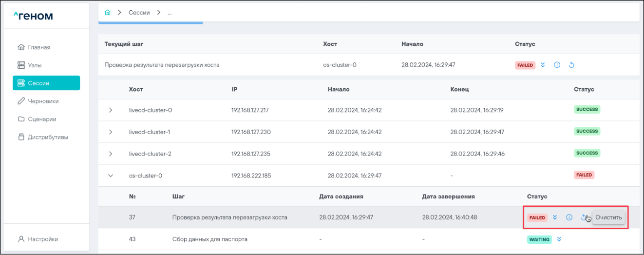Expand the livecd-cluster-1 host row
This screenshot has width=644, height=255.
click(111, 132)
